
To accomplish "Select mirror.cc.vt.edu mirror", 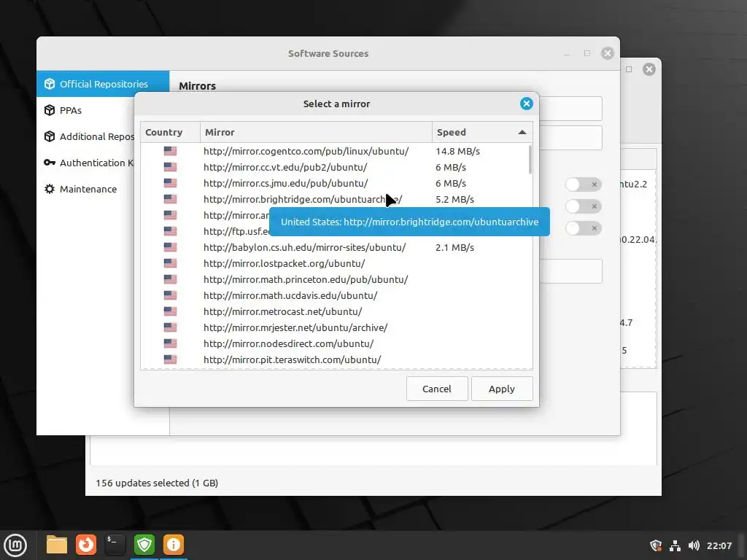I will click(x=336, y=167).
